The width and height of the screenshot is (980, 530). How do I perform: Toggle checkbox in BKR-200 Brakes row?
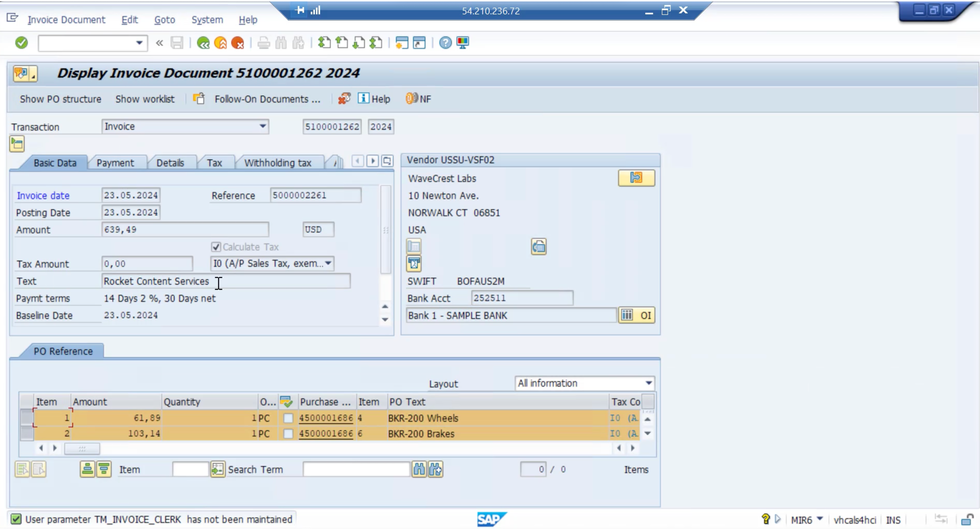pyautogui.click(x=288, y=433)
